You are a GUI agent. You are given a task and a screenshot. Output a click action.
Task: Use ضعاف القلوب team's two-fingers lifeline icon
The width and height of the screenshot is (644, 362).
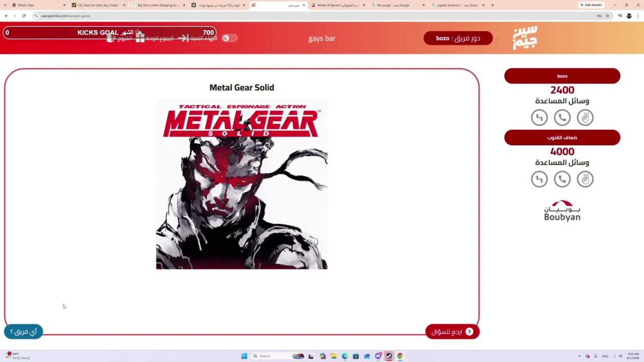585,179
